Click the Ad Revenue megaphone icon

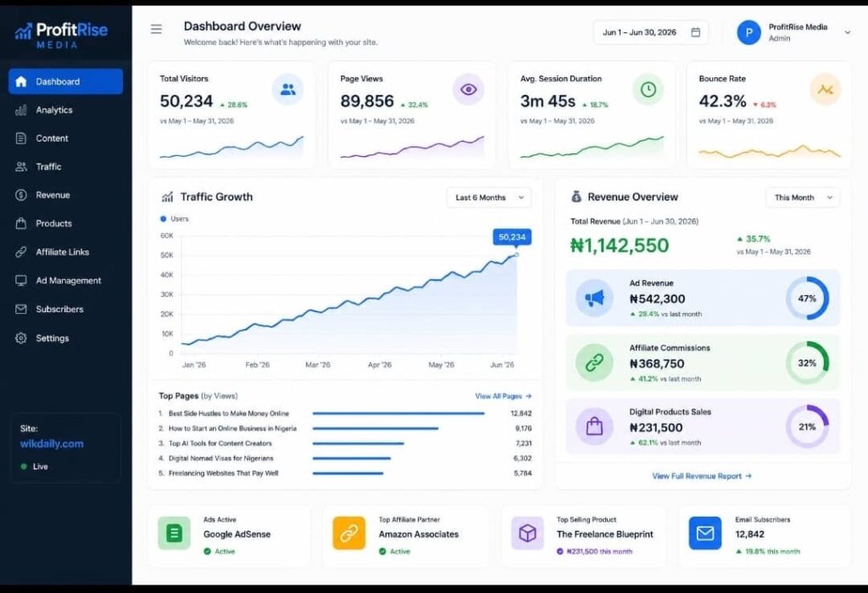click(594, 298)
